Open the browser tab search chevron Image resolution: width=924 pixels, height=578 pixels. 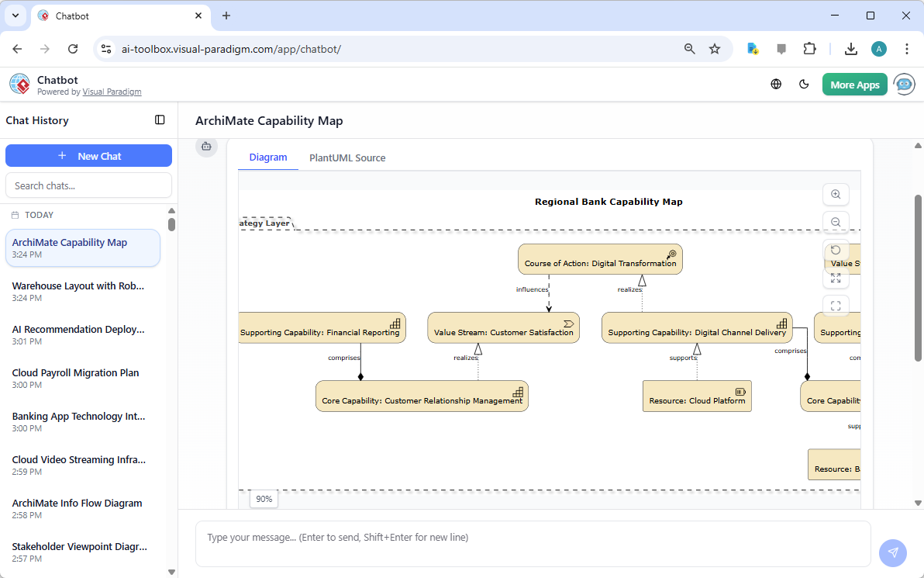coord(15,16)
